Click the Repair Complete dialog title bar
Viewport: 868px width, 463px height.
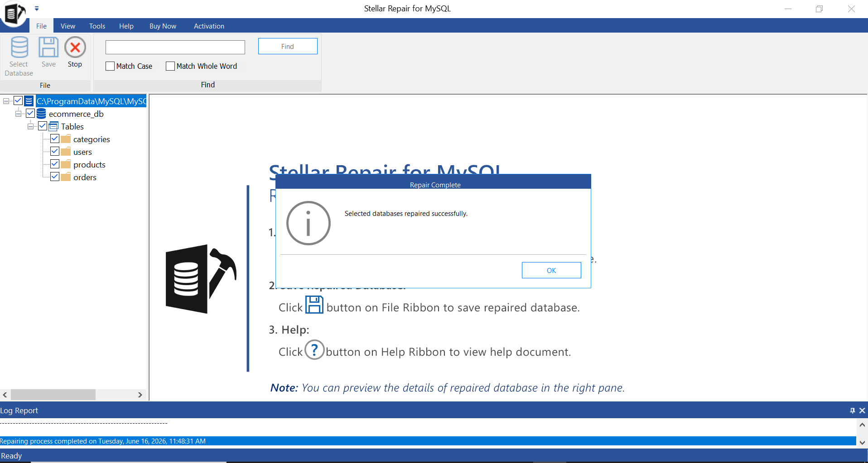(x=433, y=182)
